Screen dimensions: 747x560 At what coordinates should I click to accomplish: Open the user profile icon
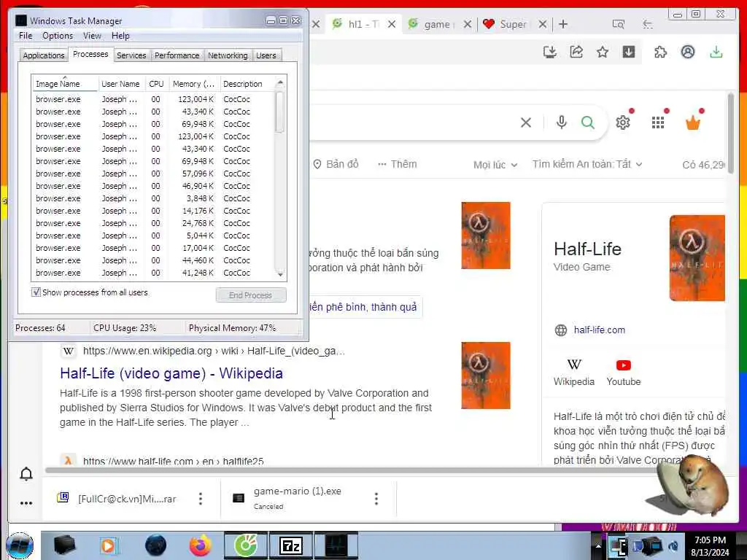click(x=687, y=52)
